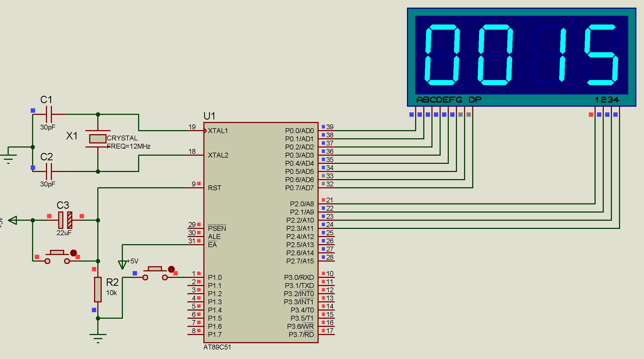Screen dimensions: 644x359
Task: Click the +5V arrow terminal left of C3
Action: point(13,220)
